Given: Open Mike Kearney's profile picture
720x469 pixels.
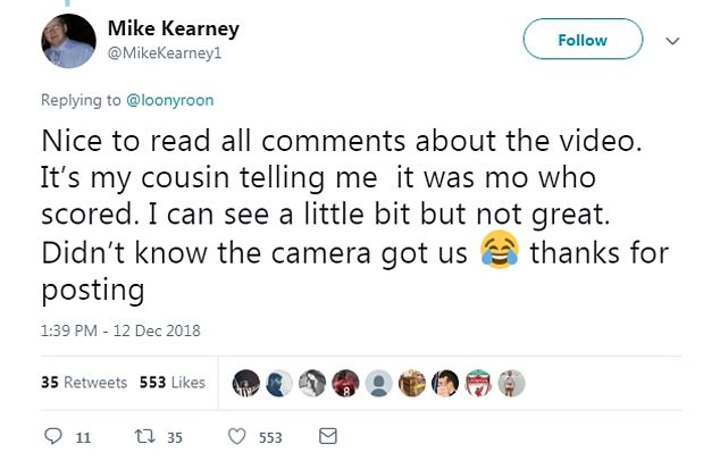Looking at the screenshot, I should pos(68,43).
